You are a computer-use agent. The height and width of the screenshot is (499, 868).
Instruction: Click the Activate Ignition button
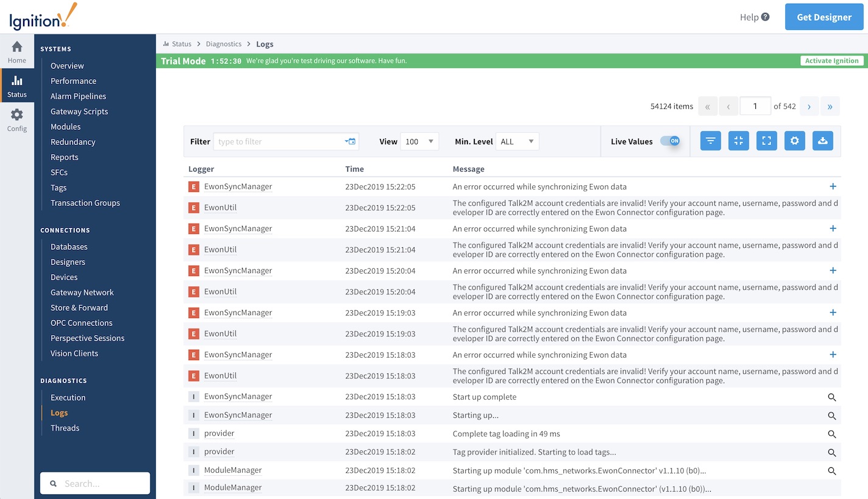(832, 61)
